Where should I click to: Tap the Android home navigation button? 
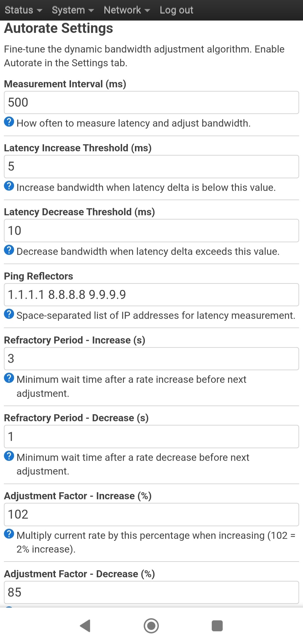(x=151, y=625)
